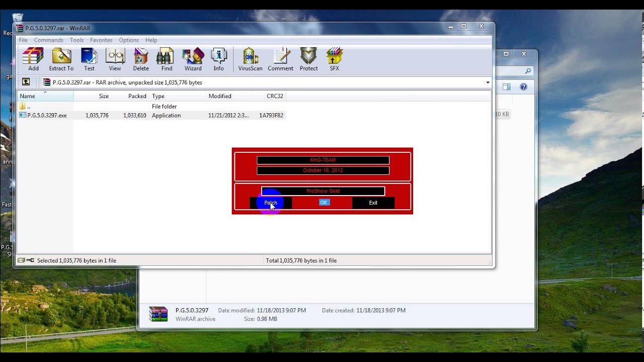Viewport: 644px width, 362px height.
Task: Click the File folder type cell
Action: (165, 107)
